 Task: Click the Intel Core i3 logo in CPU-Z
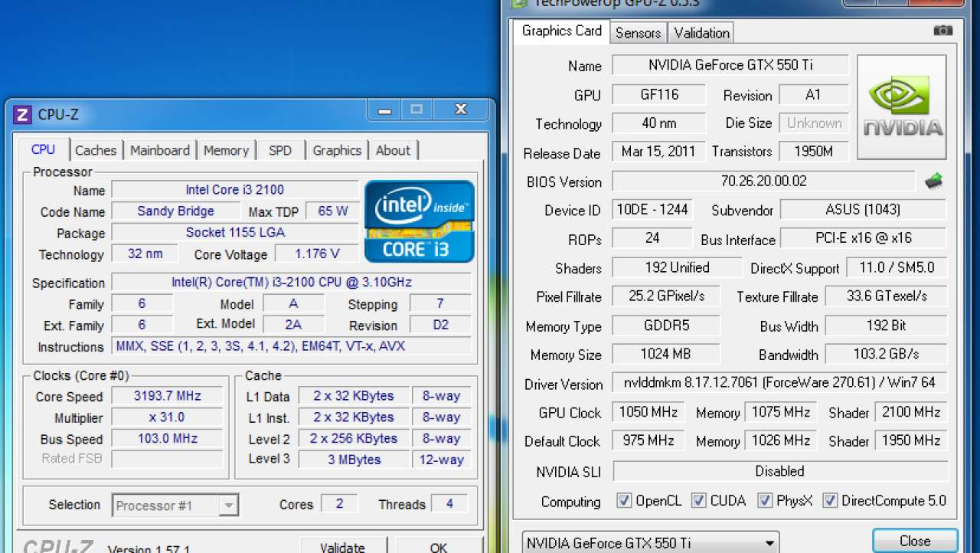coord(420,221)
